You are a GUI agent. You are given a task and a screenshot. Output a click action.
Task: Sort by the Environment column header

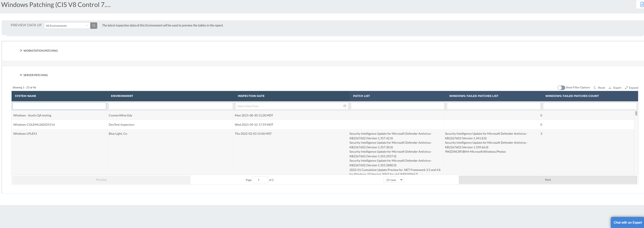122,96
